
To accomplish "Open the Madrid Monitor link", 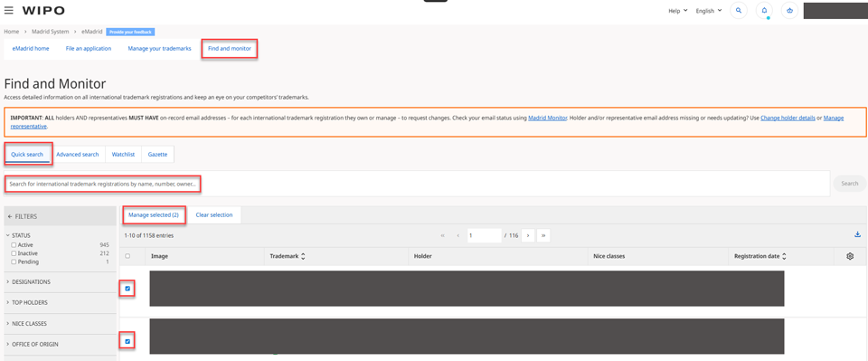I will [548, 118].
